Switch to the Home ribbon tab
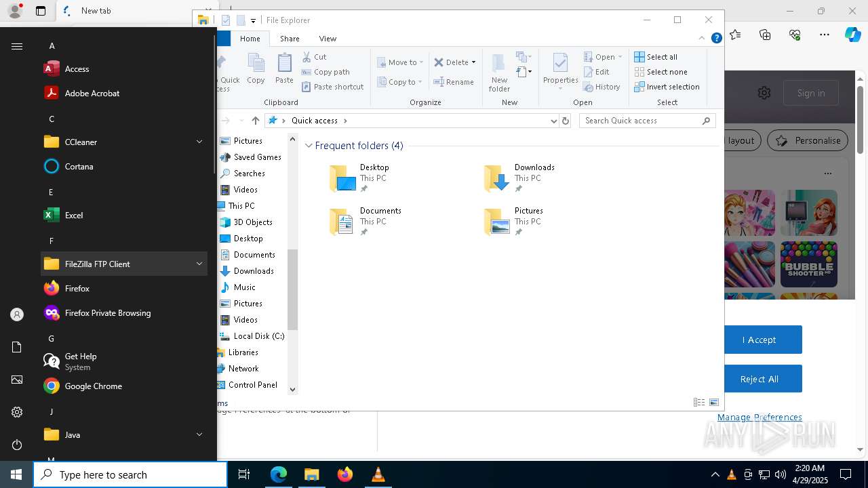868x488 pixels. pyautogui.click(x=250, y=39)
